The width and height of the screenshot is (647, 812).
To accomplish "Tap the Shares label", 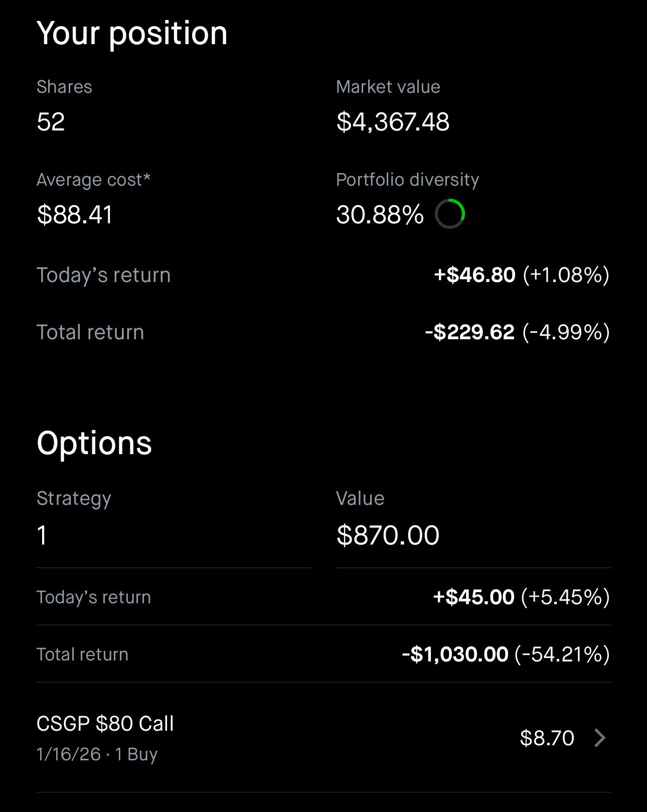I will (65, 87).
